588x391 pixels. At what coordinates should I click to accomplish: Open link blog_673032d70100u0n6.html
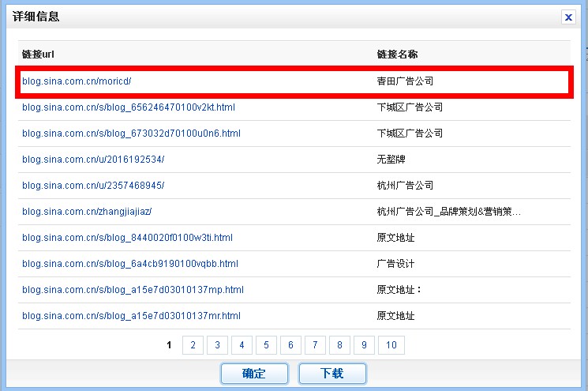tap(131, 133)
